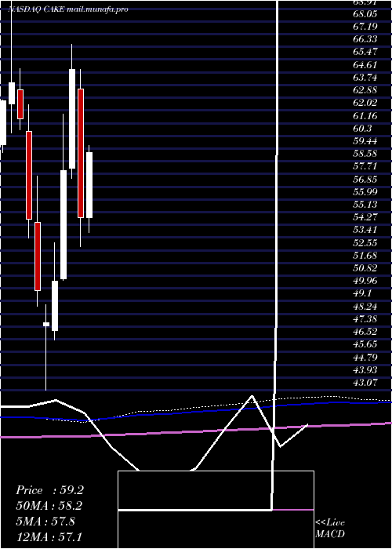The image size is (392, 549).
Task: Click the 68.05 price axis label
Action: tap(365, 13)
